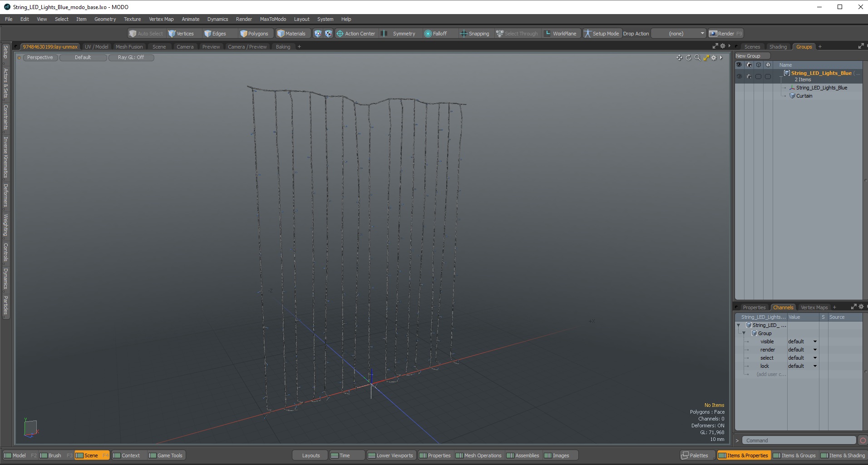Open the Perspective view type dropdown
Screen dimensions: 868x465
[40, 58]
